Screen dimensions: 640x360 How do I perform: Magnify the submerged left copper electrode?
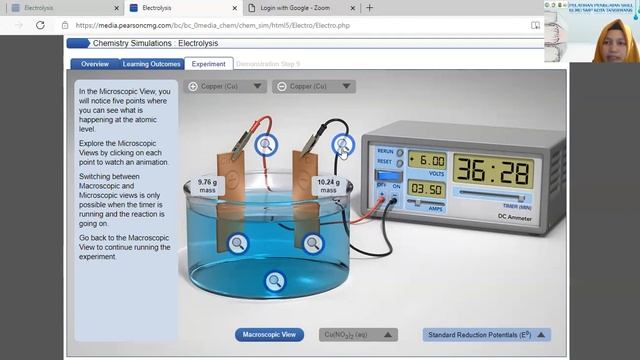click(238, 244)
